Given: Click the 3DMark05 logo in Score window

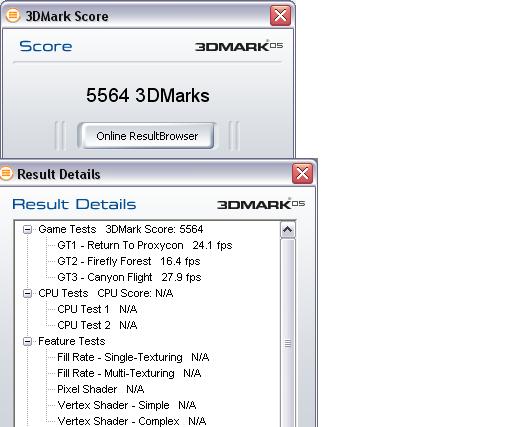Looking at the screenshot, I should pos(239,46).
